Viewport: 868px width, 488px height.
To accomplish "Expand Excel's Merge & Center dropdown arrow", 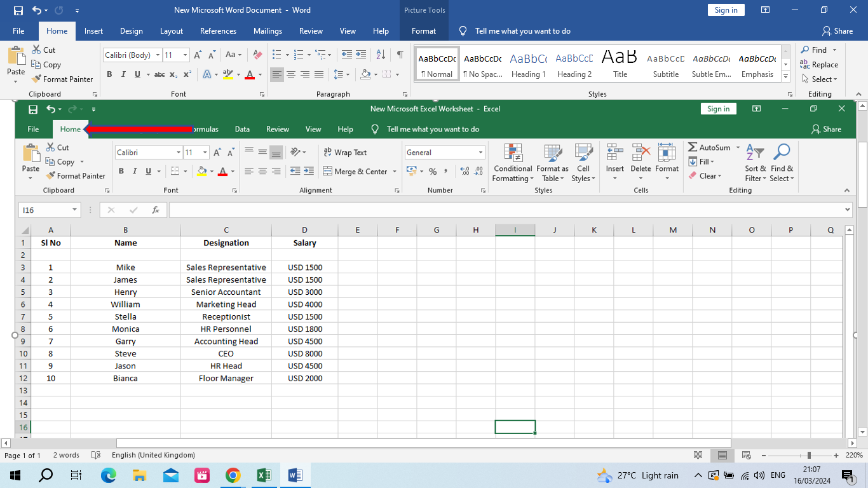I will pos(395,172).
